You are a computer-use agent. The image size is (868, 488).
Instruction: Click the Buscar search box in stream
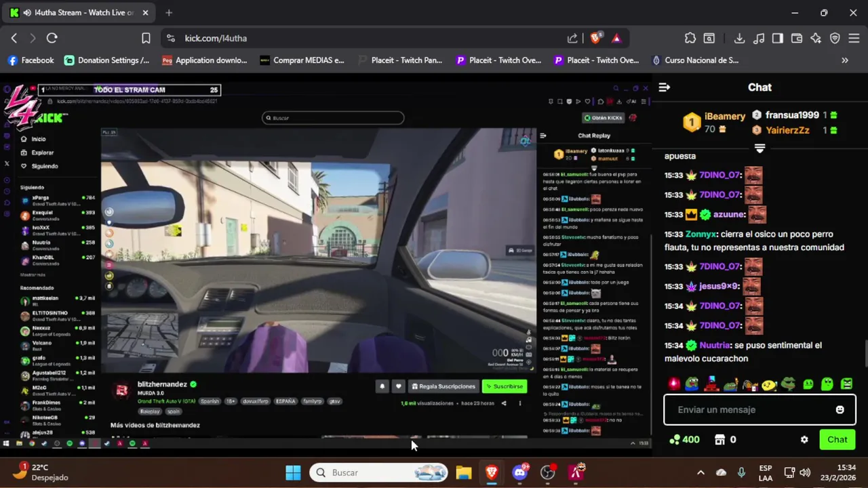tap(333, 118)
